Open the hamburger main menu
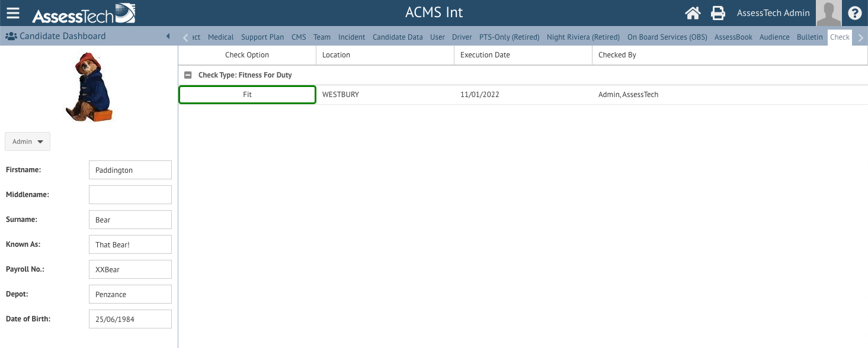The image size is (868, 348). [x=12, y=12]
